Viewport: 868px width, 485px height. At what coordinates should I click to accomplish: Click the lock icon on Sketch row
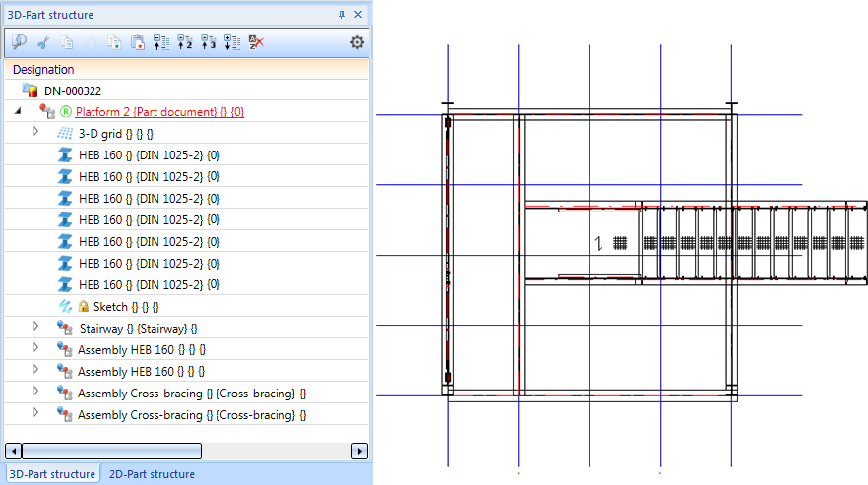point(83,306)
